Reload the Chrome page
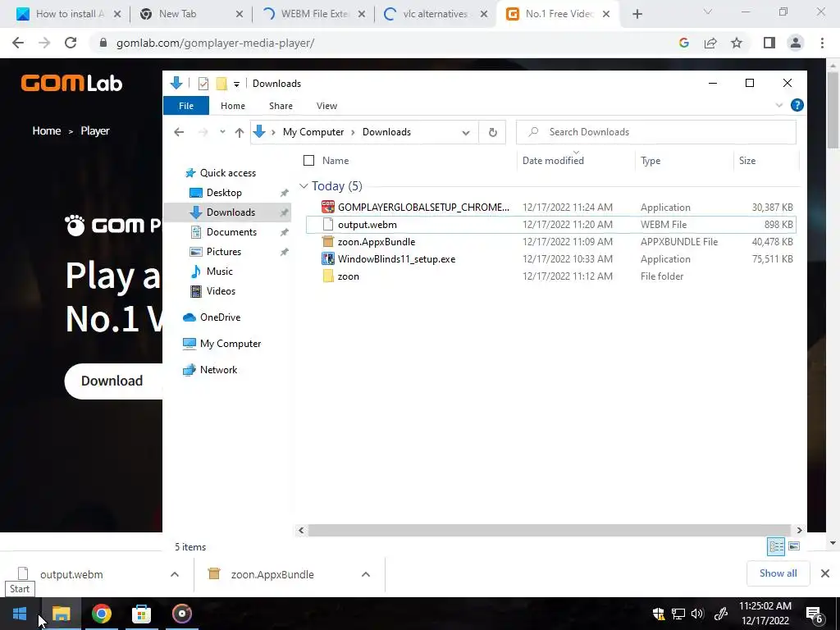Screen dimensions: 840x630 coord(71,43)
